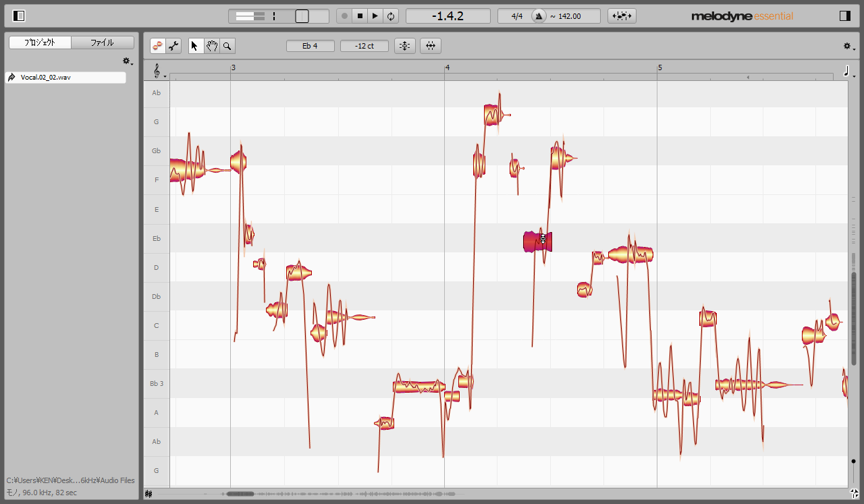Open the Quantize Time macro
This screenshot has height=504, width=864.
coord(431,46)
